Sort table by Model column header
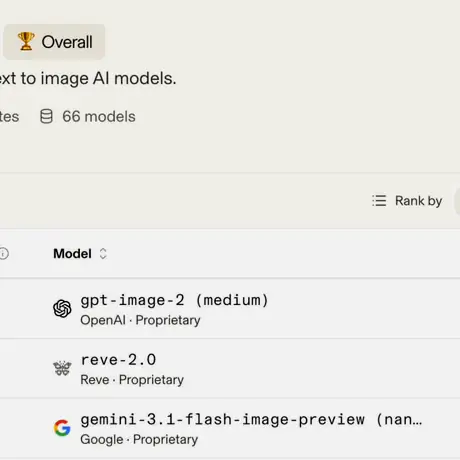Viewport: 460px width, 460px height. [72, 254]
